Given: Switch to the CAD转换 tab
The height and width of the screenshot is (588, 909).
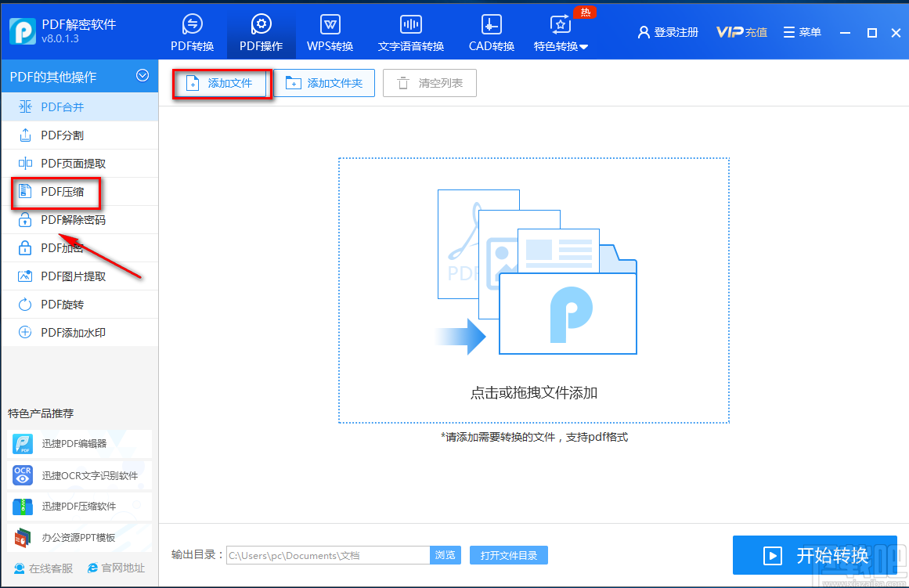Looking at the screenshot, I should 491,31.
